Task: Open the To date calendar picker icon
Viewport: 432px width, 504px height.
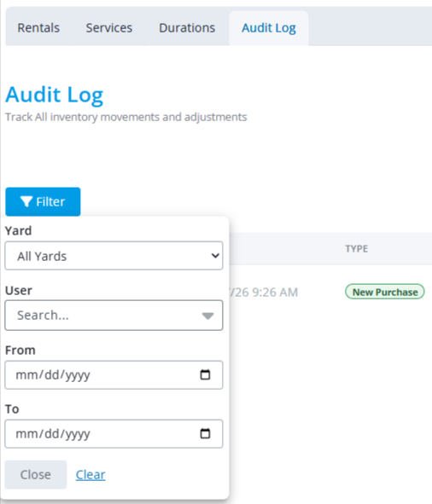Action: point(205,433)
